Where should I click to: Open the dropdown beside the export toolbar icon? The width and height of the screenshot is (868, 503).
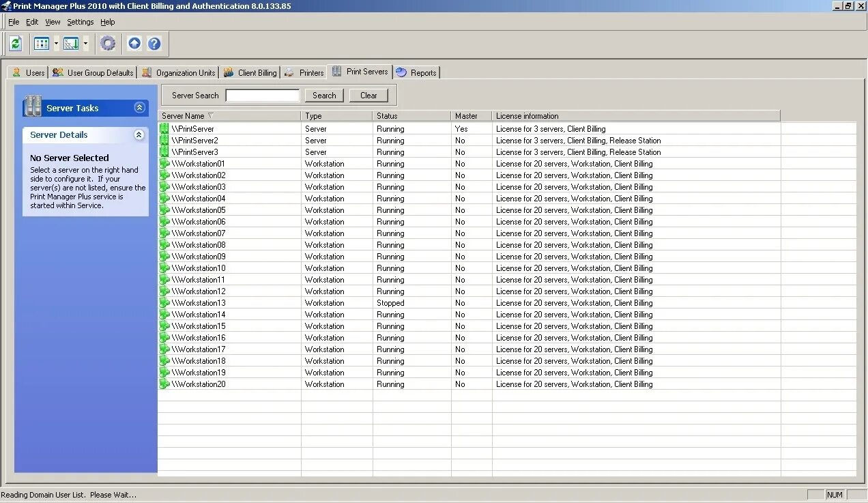point(85,43)
